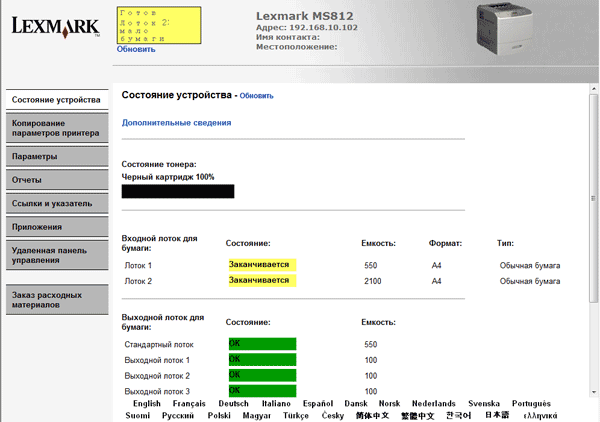Click the black toner level bar

[178, 191]
